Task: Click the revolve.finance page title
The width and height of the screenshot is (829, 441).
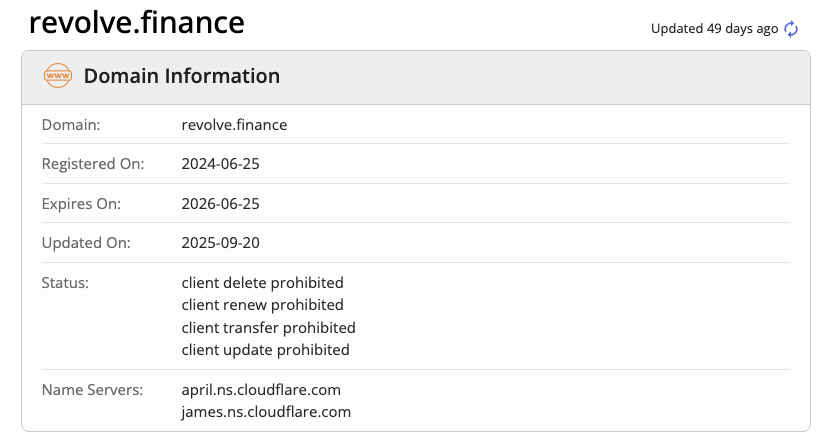Action: 136,24
